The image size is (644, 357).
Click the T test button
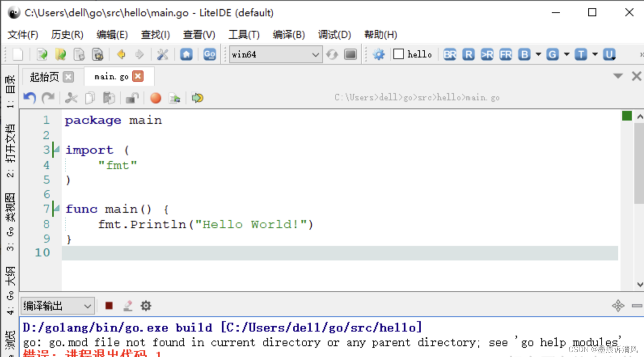[x=581, y=54]
